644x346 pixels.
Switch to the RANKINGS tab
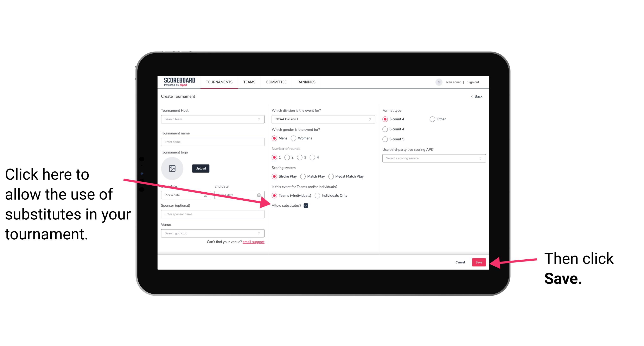(307, 82)
